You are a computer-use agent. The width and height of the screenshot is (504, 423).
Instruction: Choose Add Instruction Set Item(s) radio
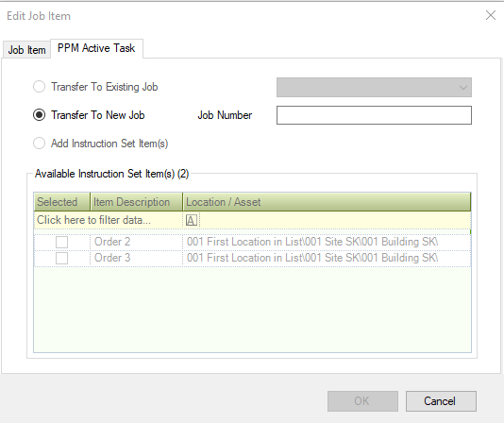coord(40,144)
